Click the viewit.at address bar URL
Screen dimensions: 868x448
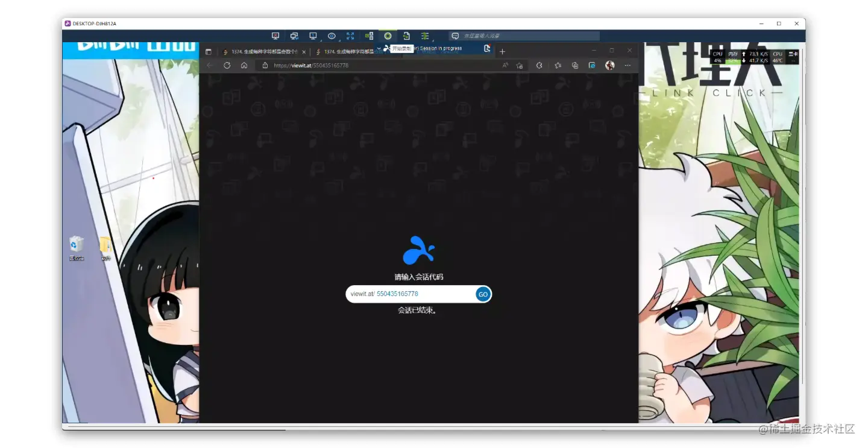click(x=311, y=65)
